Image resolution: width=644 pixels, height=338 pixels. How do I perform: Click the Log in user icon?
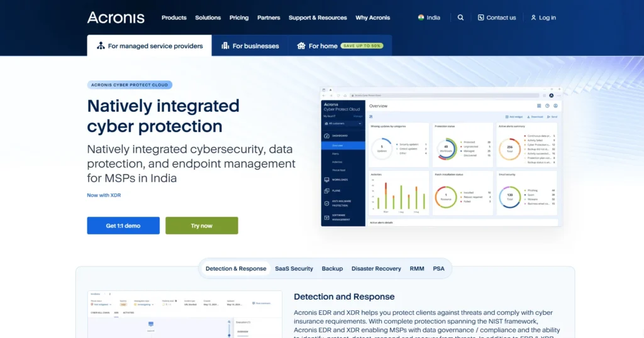click(533, 18)
